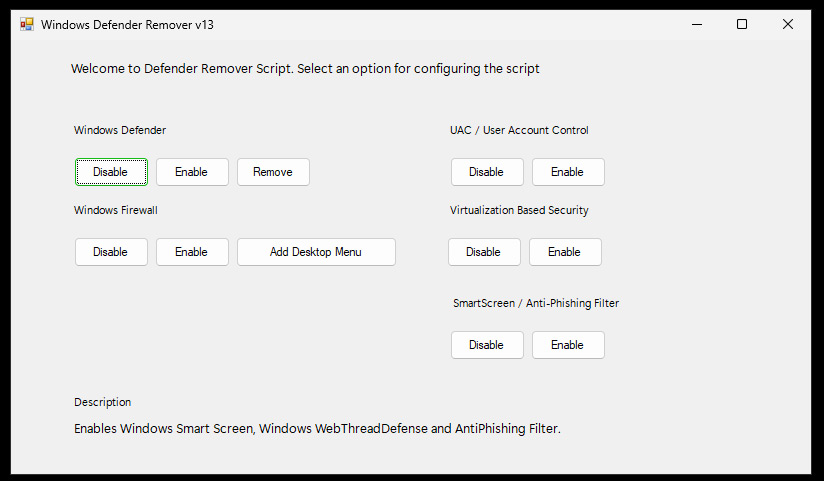
Task: Close the Defender Remover window
Action: pos(788,24)
